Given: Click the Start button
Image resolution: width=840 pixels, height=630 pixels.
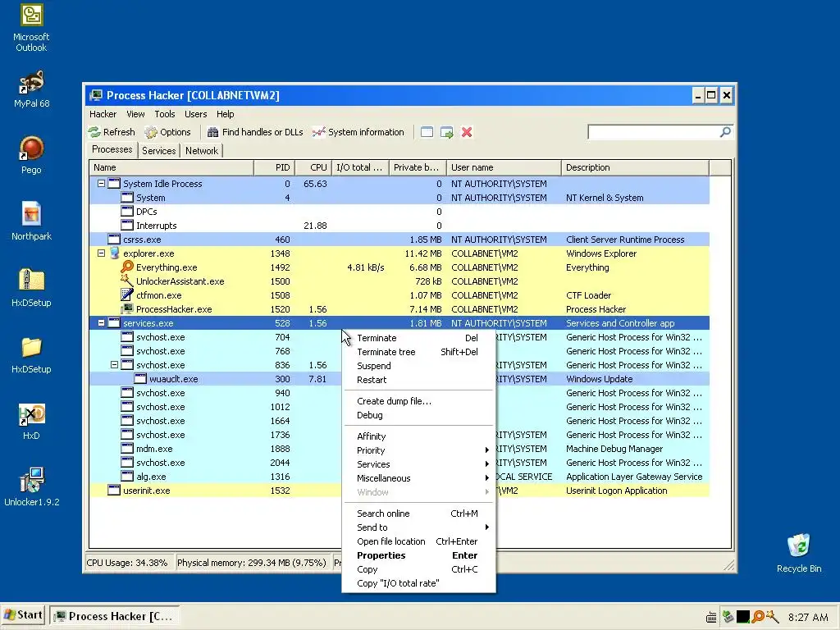Looking at the screenshot, I should 24,615.
